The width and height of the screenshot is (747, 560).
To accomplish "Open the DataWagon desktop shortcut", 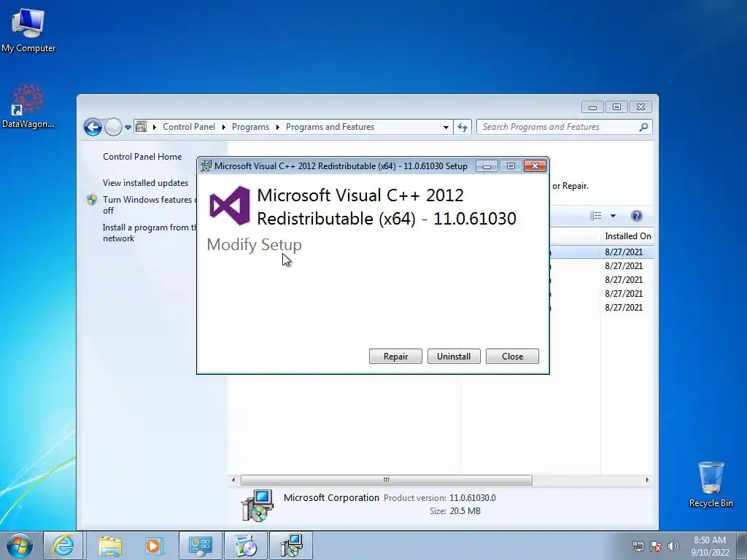I will [28, 106].
